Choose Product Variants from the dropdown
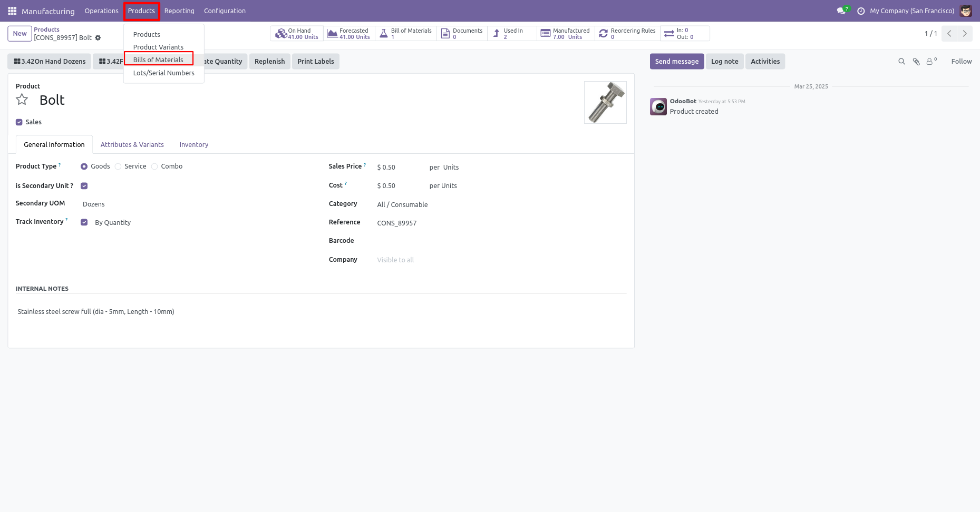This screenshot has height=512, width=980. tap(164, 47)
